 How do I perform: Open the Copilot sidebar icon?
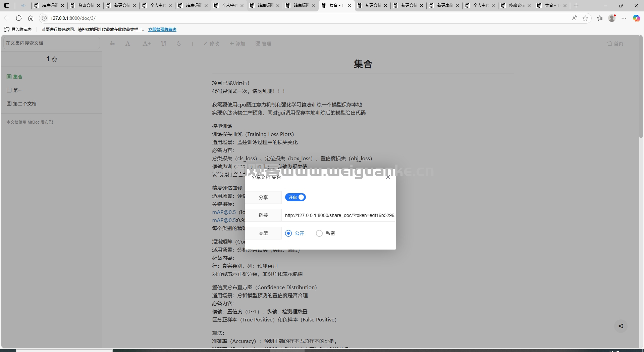click(636, 18)
